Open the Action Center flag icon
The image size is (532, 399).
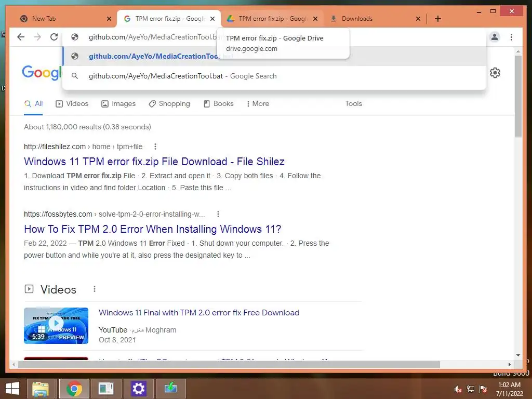483,389
